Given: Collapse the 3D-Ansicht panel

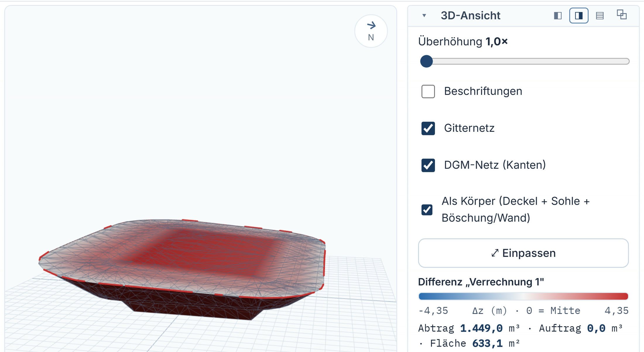Looking at the screenshot, I should pos(424,16).
